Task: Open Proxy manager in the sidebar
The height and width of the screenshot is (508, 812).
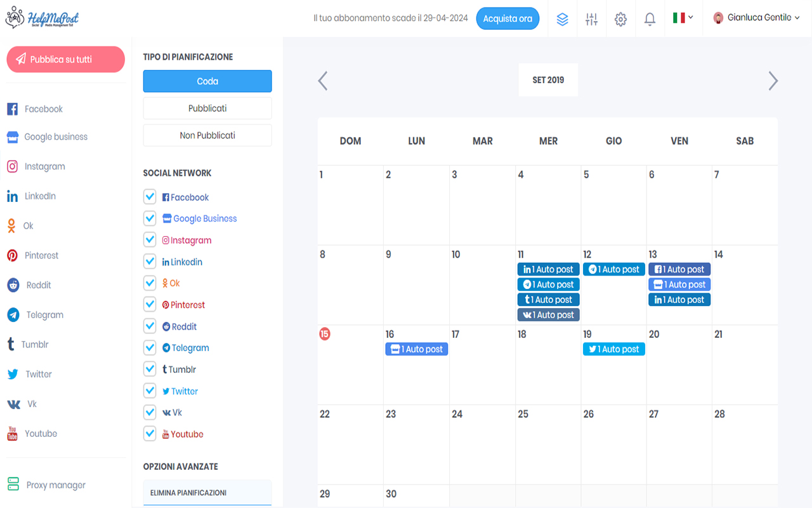Action: 46,485
